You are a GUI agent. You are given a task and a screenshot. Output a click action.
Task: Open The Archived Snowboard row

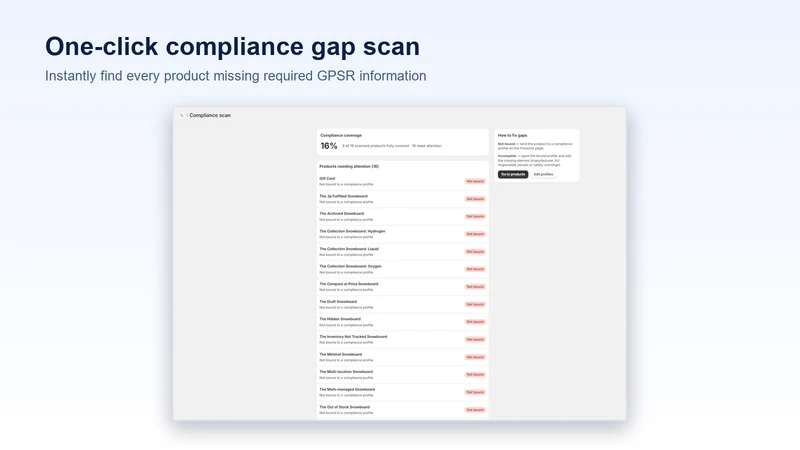[402, 216]
